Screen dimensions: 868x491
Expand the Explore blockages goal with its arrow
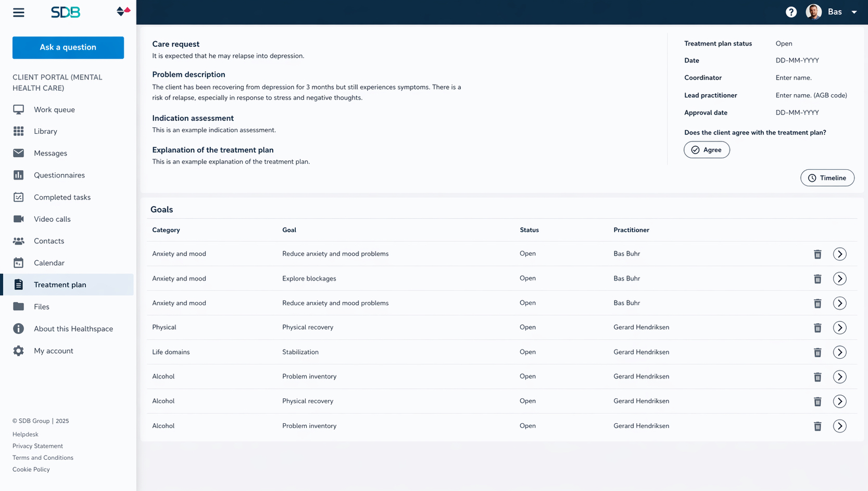pyautogui.click(x=839, y=279)
